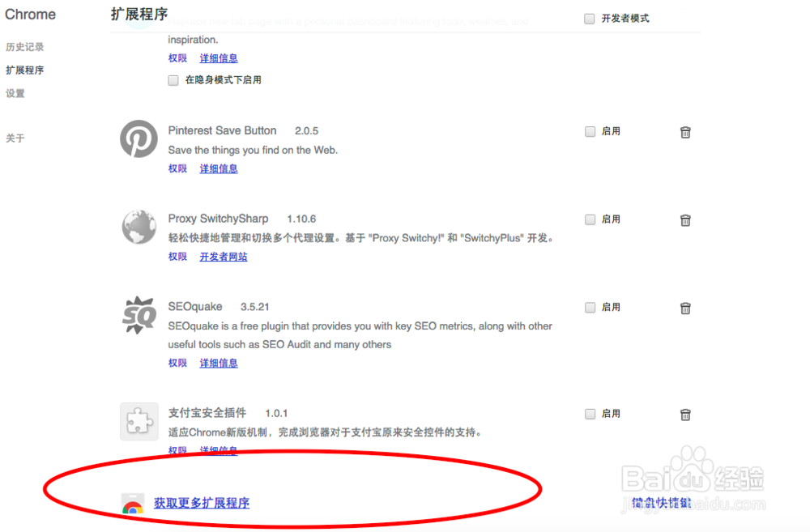Viewport: 810px width, 532px height.
Task: Click SEOquake's trash can icon
Action: click(685, 308)
